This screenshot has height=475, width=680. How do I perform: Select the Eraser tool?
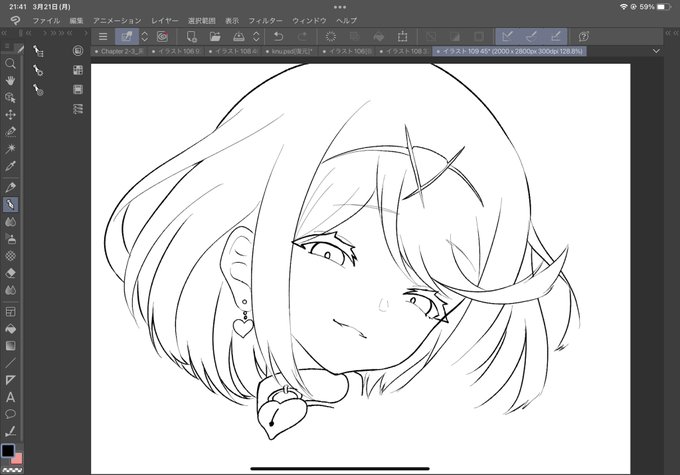click(10, 273)
